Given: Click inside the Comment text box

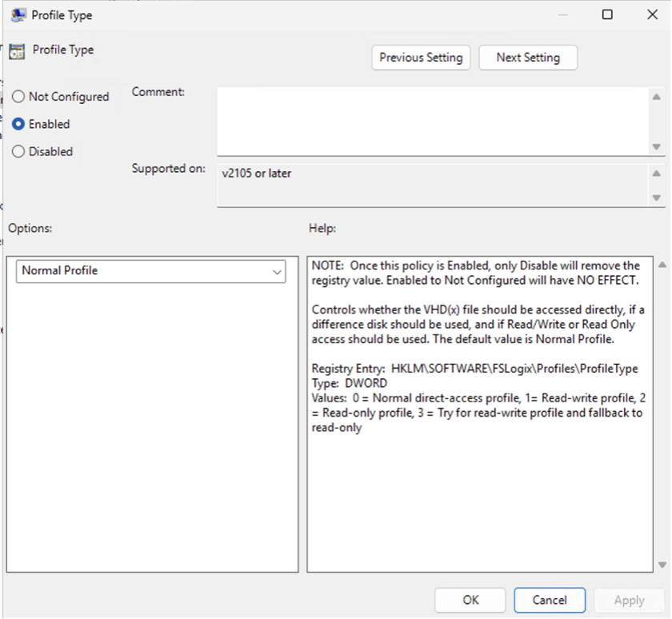Looking at the screenshot, I should (433, 122).
